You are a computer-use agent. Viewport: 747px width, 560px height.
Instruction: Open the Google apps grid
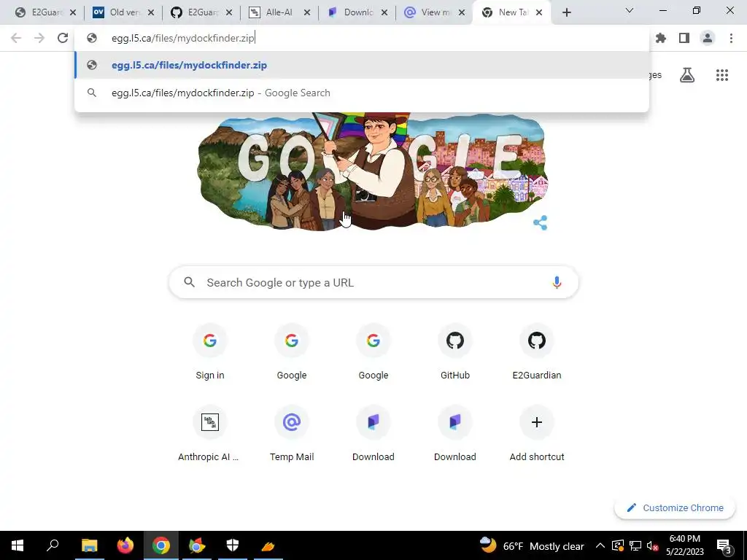[x=722, y=75]
